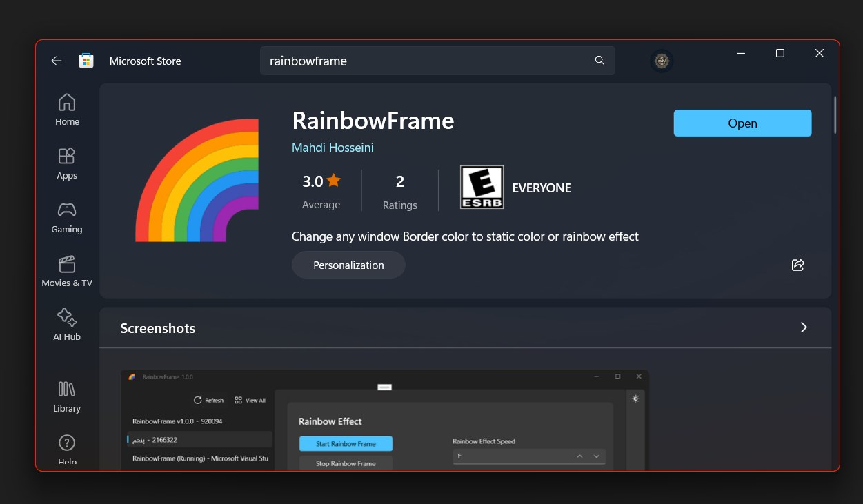This screenshot has width=863, height=504.
Task: Click the Microsoft Store title text
Action: 146,61
